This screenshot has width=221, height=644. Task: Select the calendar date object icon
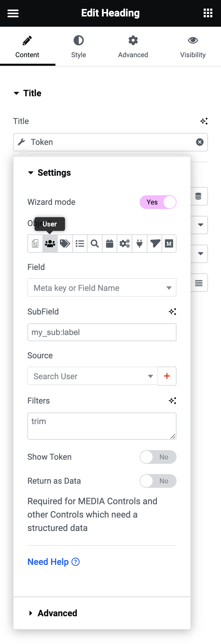click(109, 244)
